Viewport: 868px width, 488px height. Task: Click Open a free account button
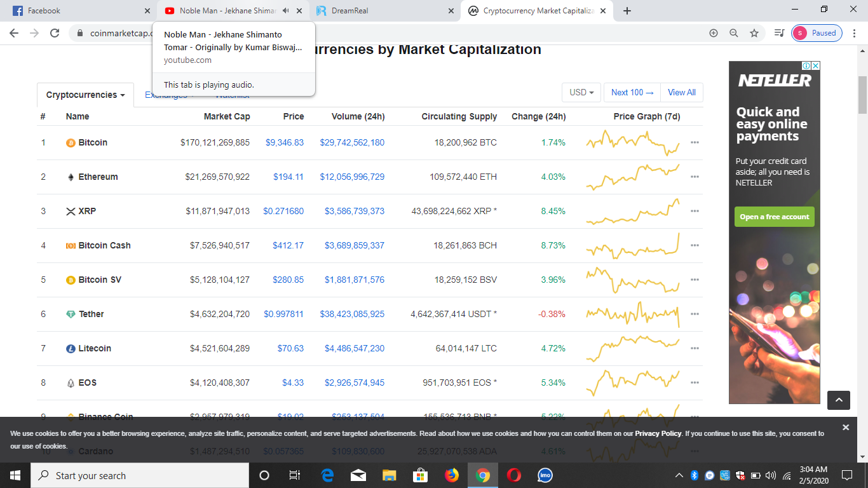click(x=775, y=217)
